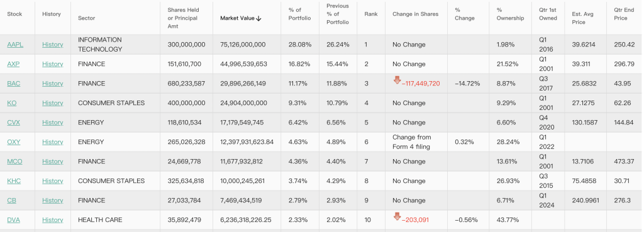Viewport: 644px width, 232px height.
Task: Open the KHC stock link
Action: click(x=14, y=181)
